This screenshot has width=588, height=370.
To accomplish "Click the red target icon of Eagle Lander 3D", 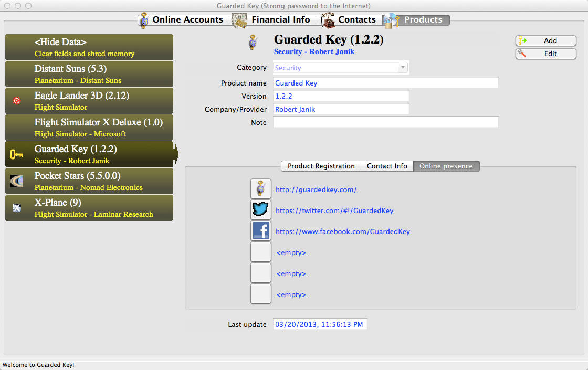I will tap(16, 100).
